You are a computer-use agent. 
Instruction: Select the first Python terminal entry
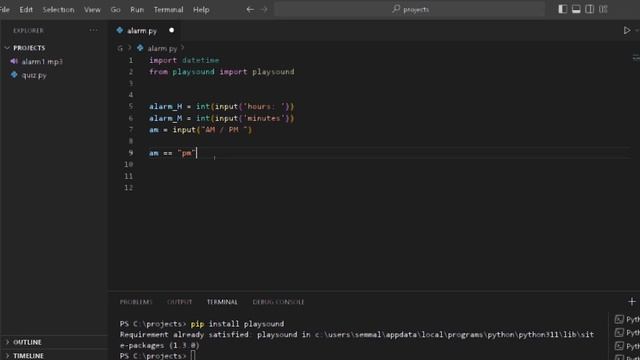(x=627, y=319)
